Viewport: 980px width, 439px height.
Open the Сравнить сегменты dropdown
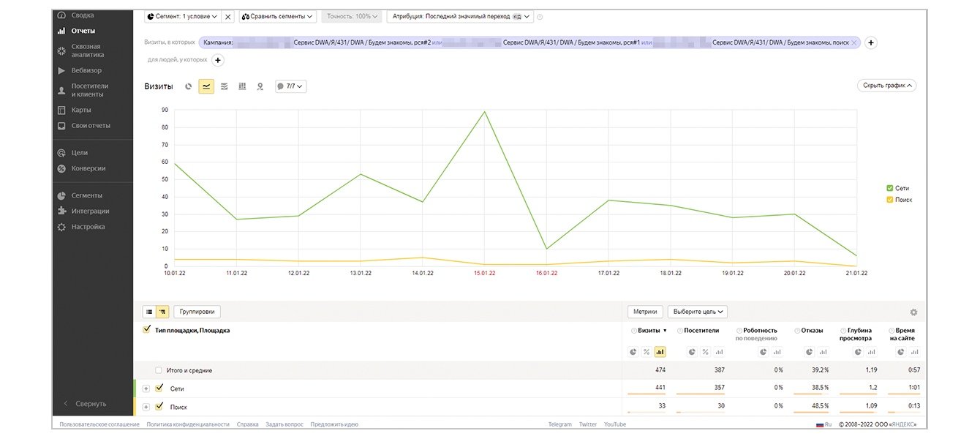277,16
